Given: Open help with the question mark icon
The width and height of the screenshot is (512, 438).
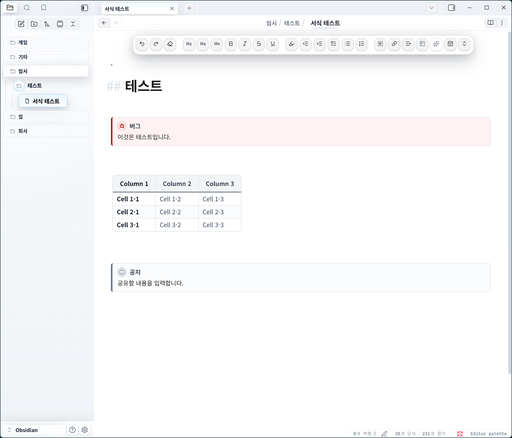Looking at the screenshot, I should pos(72,430).
